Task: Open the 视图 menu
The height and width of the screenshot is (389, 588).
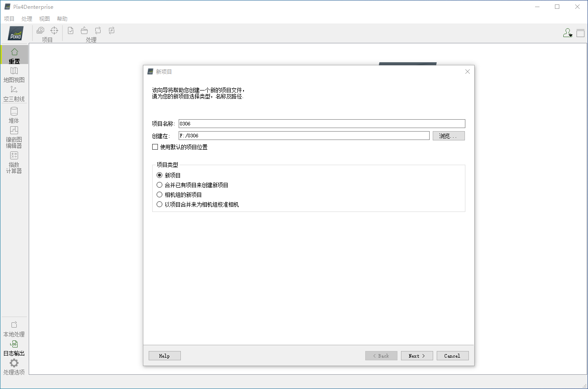Action: pyautogui.click(x=45, y=19)
